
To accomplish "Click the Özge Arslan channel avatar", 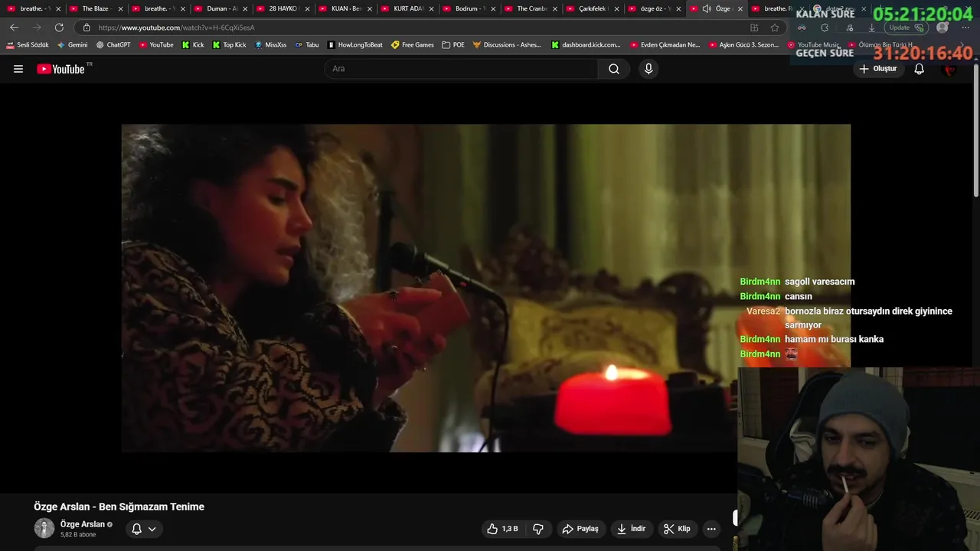I will [x=44, y=528].
